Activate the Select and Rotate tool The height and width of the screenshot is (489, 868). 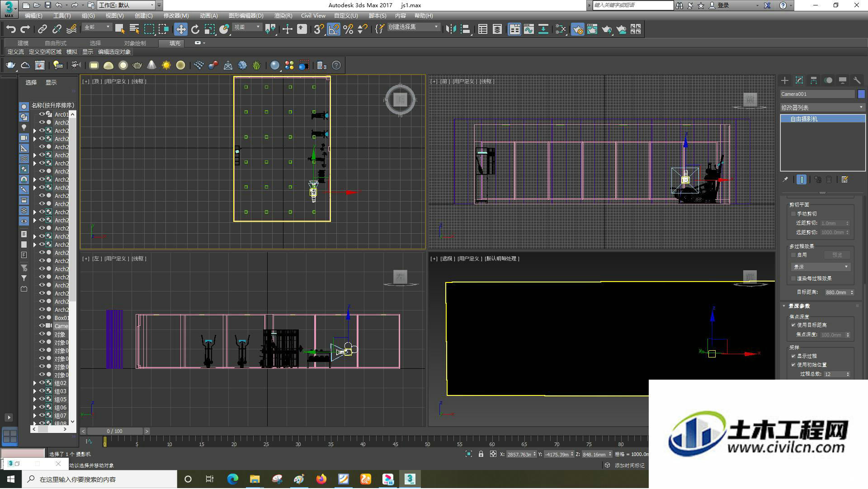tap(195, 29)
